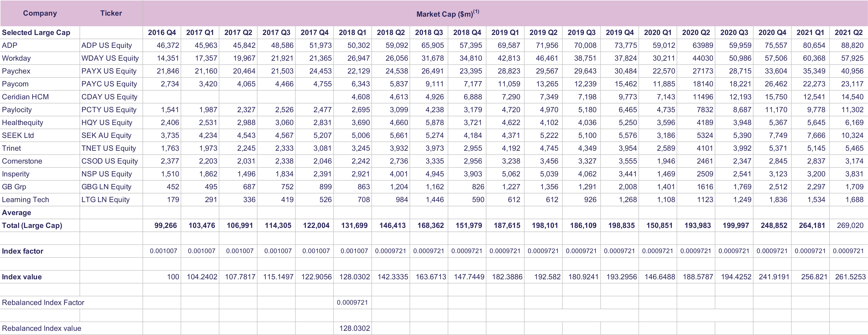This screenshot has height=335, width=868.
Task: Click rebalanced index value 128.0302
Action: 355,328
